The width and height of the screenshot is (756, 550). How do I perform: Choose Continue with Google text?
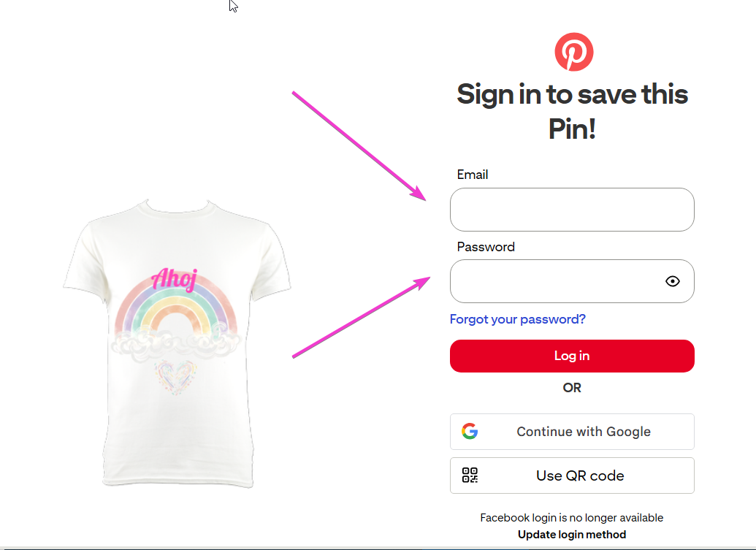click(584, 432)
